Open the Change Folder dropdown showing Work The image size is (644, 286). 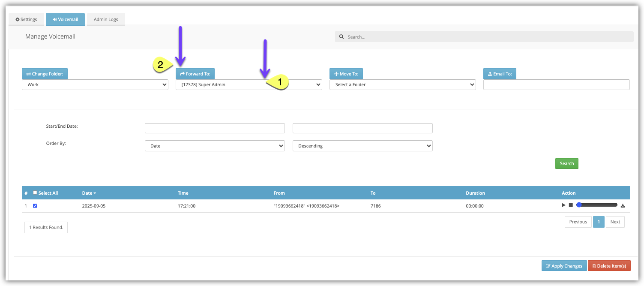(95, 85)
